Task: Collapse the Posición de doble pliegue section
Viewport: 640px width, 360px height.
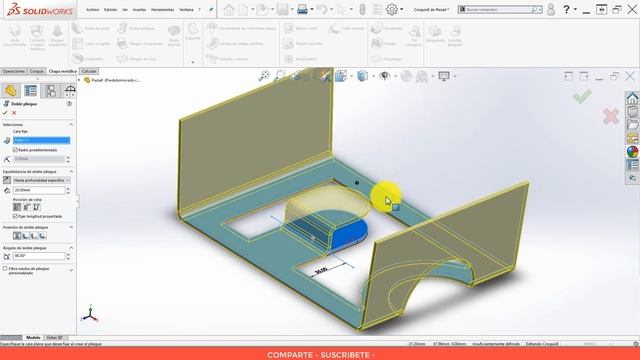Action: tap(71, 227)
